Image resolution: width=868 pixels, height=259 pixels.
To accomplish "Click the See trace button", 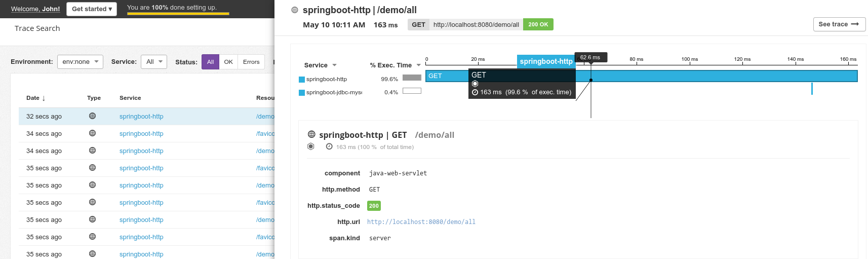I will (x=839, y=24).
